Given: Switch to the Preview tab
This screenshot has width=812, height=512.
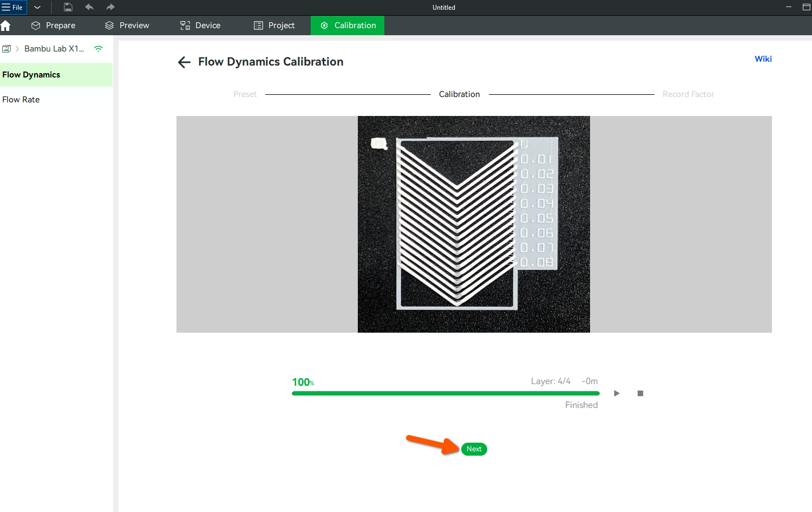Looking at the screenshot, I should coord(127,25).
